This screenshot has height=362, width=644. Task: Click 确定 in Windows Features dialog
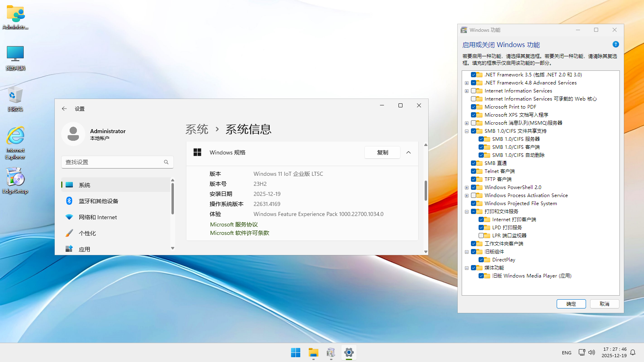point(571,304)
